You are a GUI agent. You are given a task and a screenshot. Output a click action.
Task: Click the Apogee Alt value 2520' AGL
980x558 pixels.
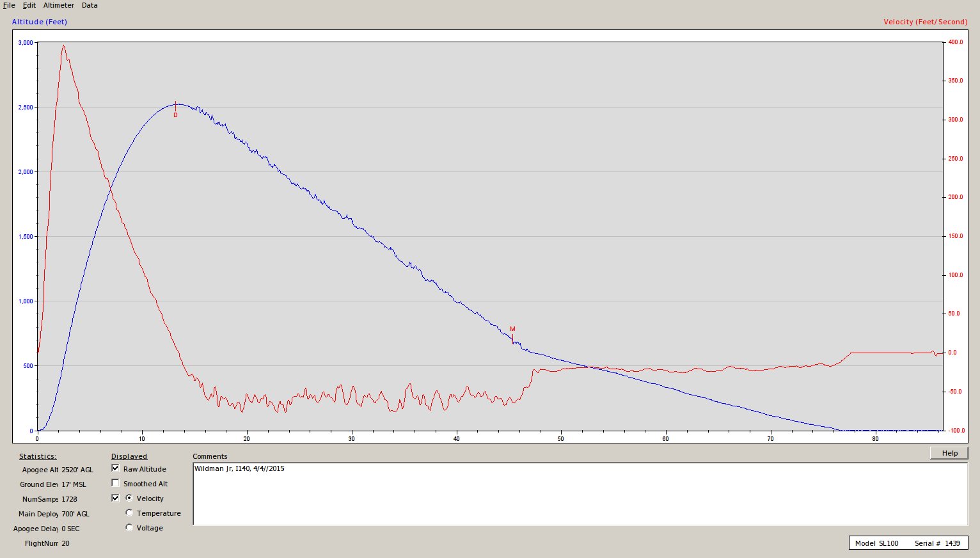click(x=77, y=470)
